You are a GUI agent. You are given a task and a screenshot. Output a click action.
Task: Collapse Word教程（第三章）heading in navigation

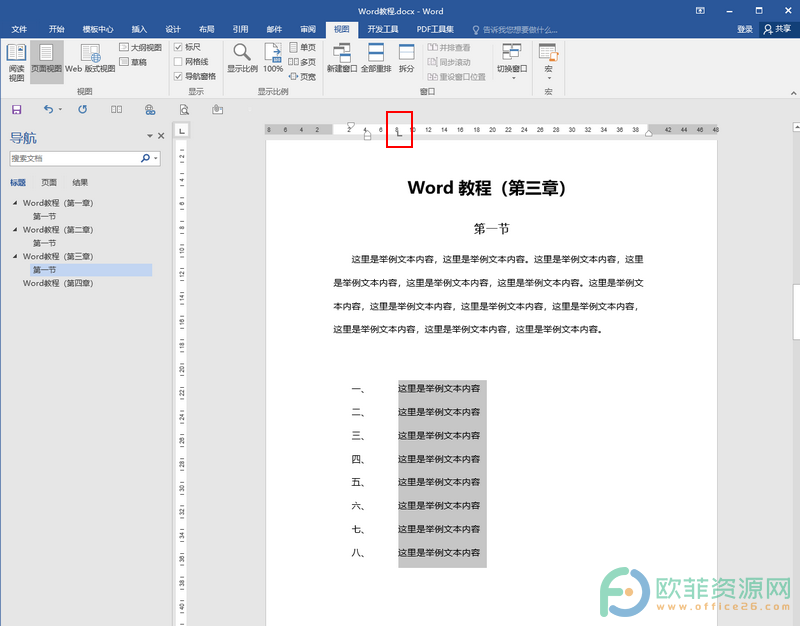15,256
